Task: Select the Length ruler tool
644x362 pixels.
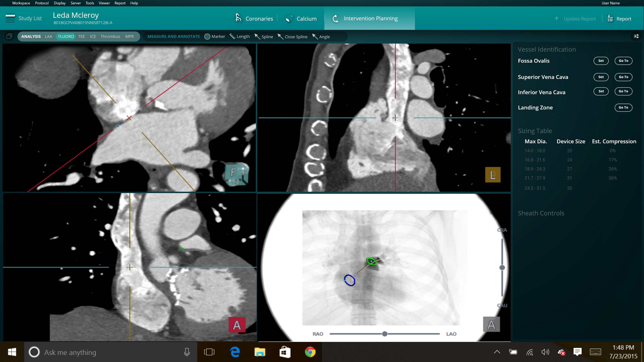Action: coord(239,37)
